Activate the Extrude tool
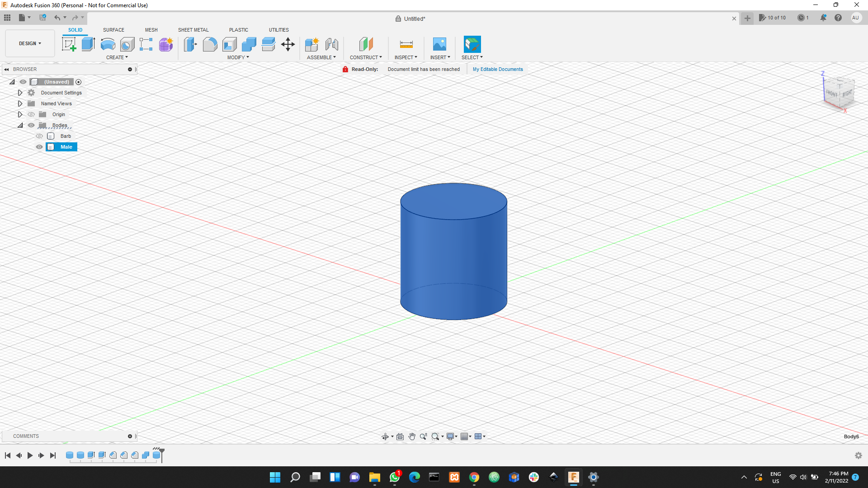This screenshot has width=868, height=488. point(87,44)
